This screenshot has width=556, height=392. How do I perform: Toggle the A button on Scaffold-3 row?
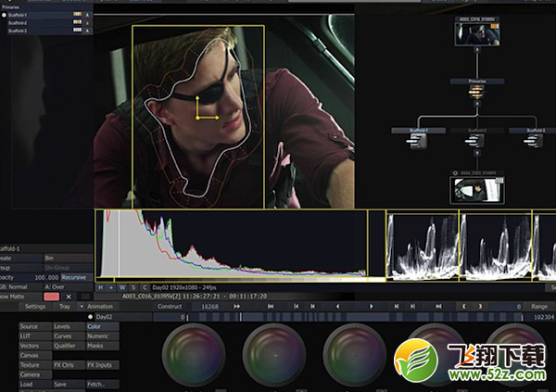(88, 31)
